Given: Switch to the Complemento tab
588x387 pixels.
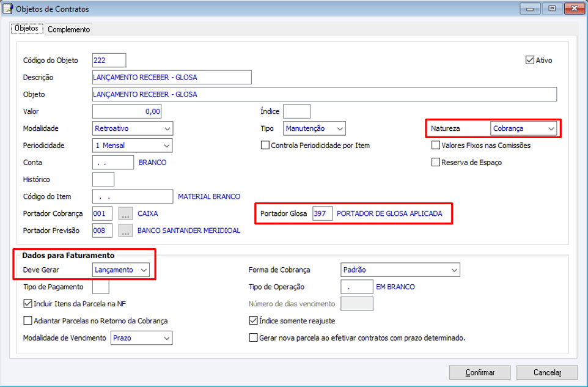Looking at the screenshot, I should (x=68, y=29).
